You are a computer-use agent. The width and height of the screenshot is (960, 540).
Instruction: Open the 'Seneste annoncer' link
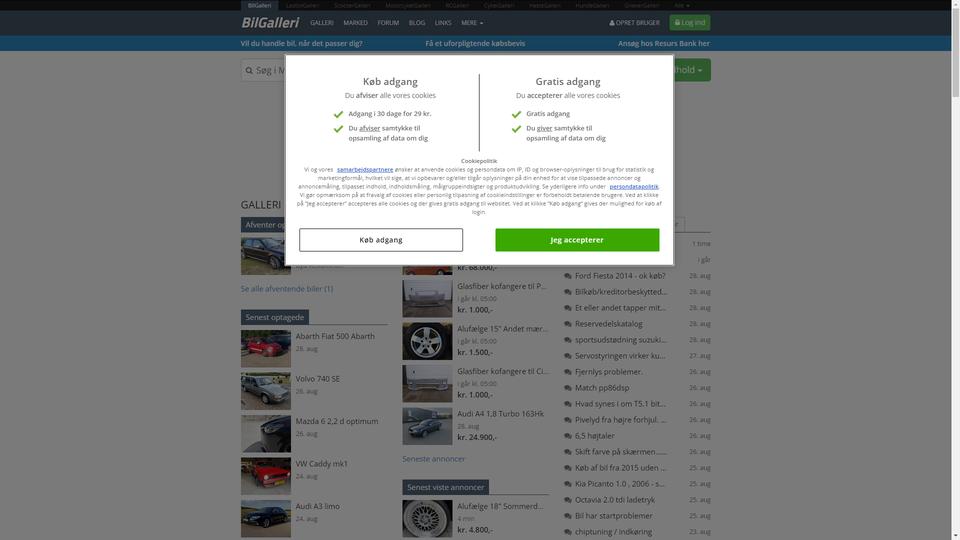point(433,459)
